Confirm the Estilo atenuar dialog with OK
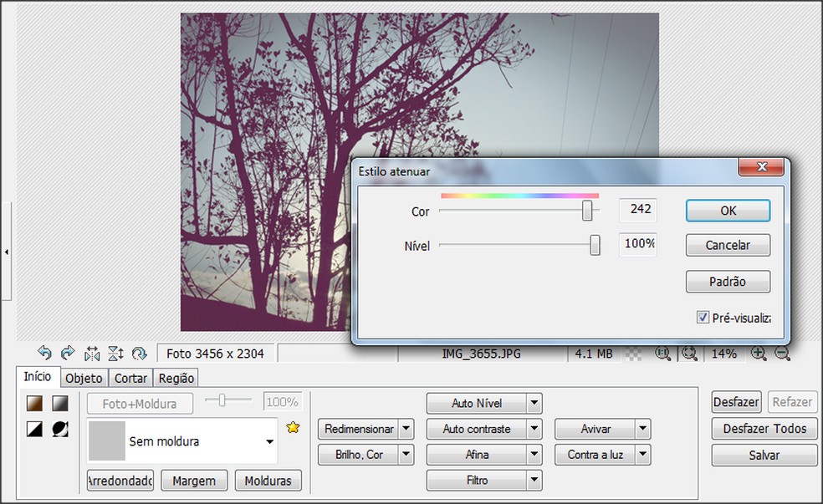The image size is (823, 504). pyautogui.click(x=728, y=211)
